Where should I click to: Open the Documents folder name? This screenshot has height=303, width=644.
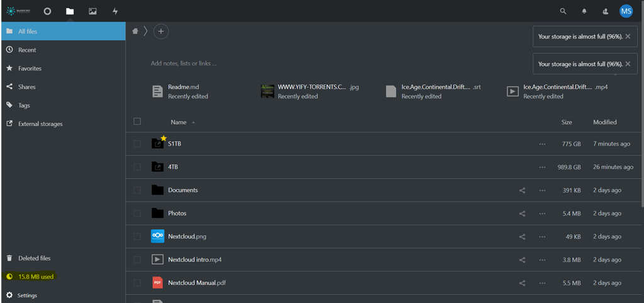point(183,190)
